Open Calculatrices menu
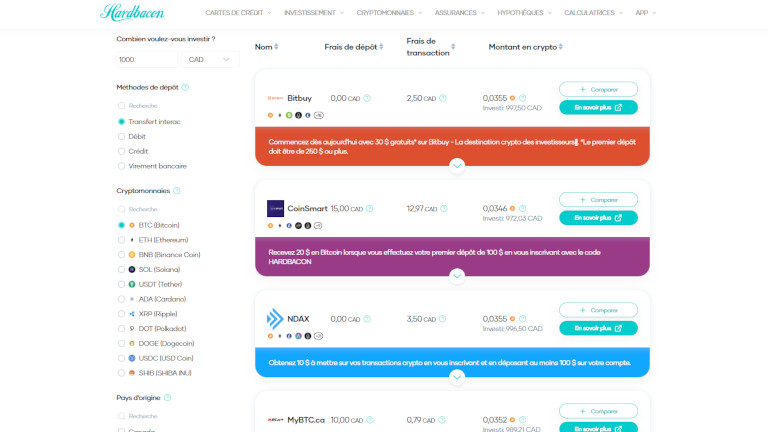This screenshot has height=432, width=768. tap(593, 13)
